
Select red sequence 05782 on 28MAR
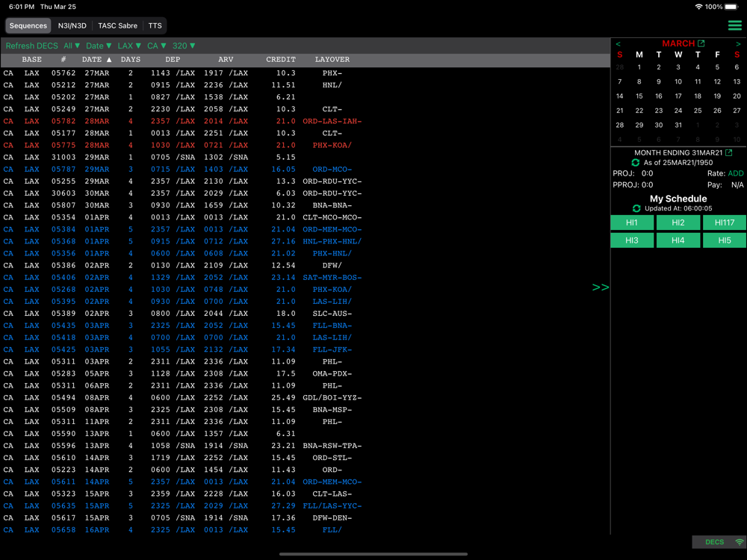(x=305, y=122)
